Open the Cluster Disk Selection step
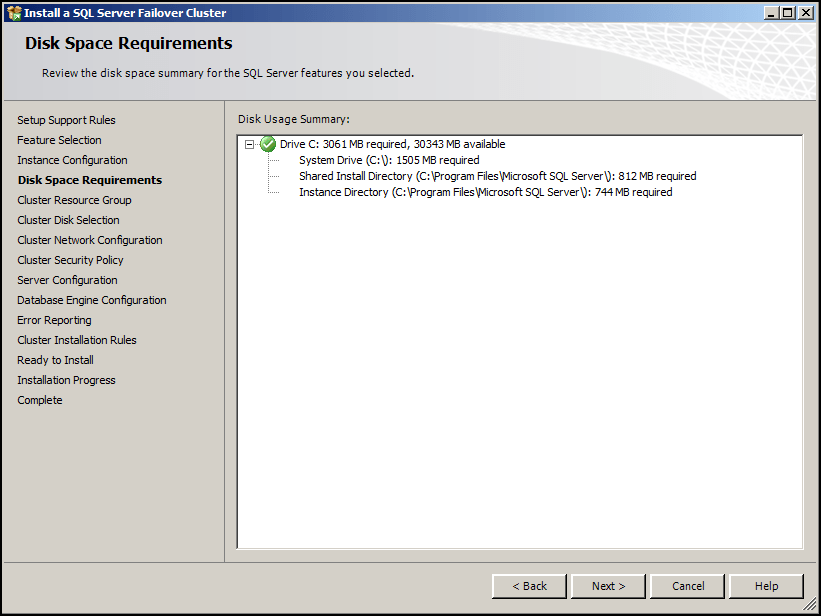Screen dimensions: 821x616 tap(68, 220)
